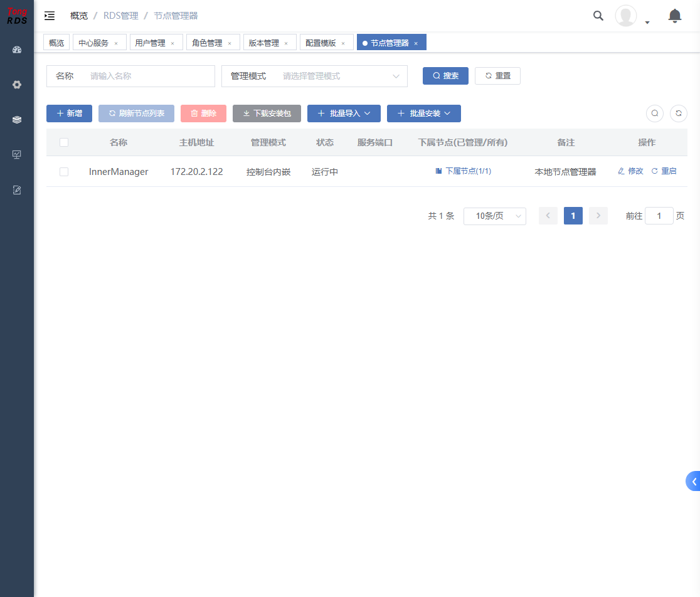Image resolution: width=700 pixels, height=597 pixels.
Task: Open the 10条/页 page size dropdown
Action: (x=495, y=216)
